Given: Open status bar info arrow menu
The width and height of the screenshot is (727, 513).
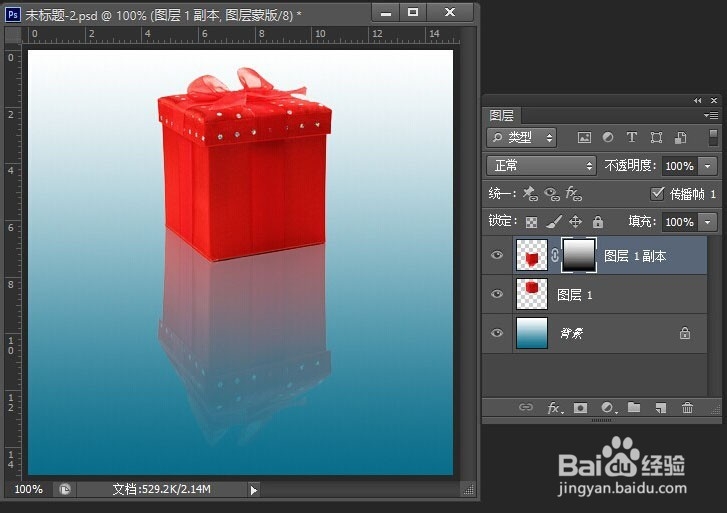Looking at the screenshot, I should (253, 489).
